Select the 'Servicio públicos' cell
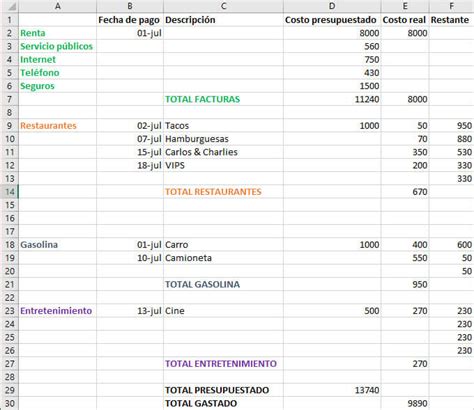This screenshot has width=474, height=410. 57,46
